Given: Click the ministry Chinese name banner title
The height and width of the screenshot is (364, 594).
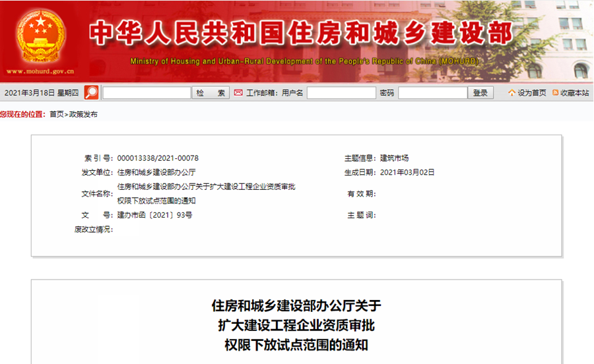Looking at the screenshot, I should tap(301, 33).
